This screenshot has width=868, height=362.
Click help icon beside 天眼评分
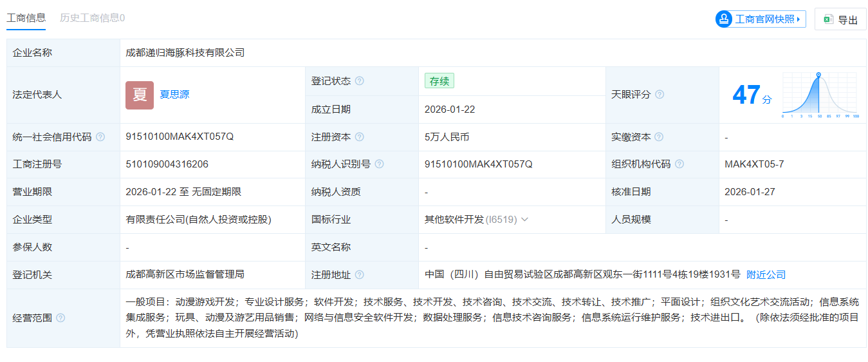pos(660,95)
